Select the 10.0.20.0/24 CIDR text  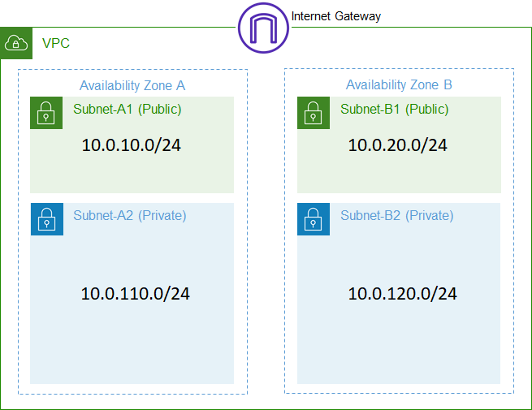point(398,145)
